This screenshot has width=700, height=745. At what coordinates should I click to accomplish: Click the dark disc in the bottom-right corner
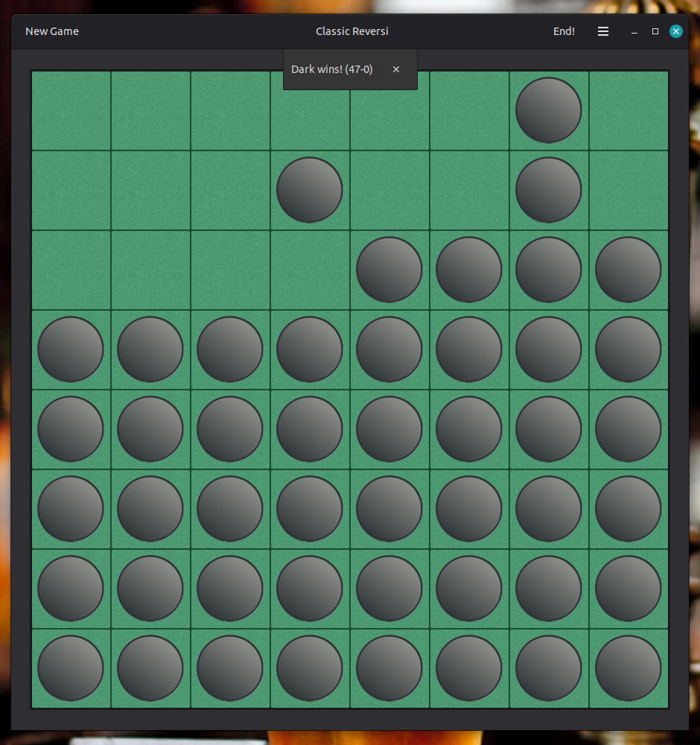(x=628, y=669)
